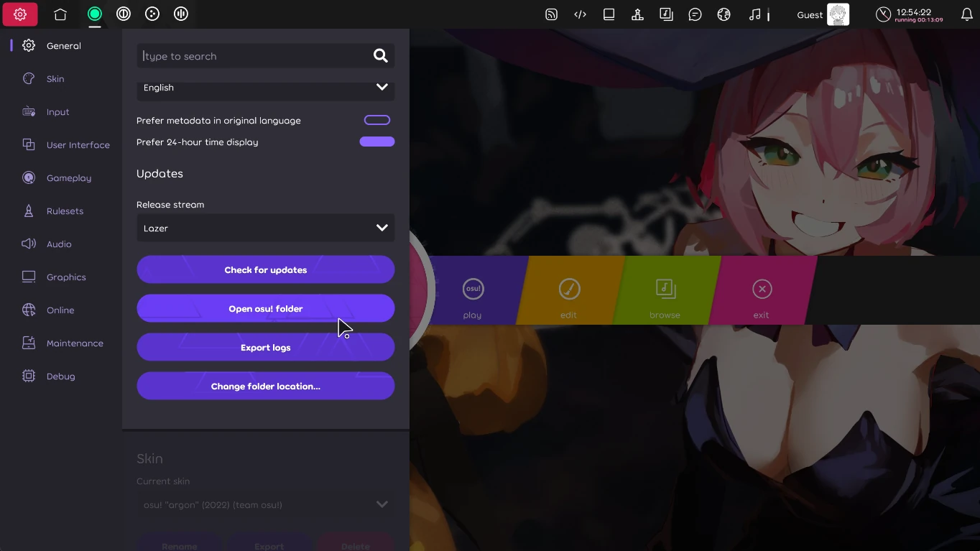
Task: Open the English language dropdown
Action: pyautogui.click(x=265, y=88)
